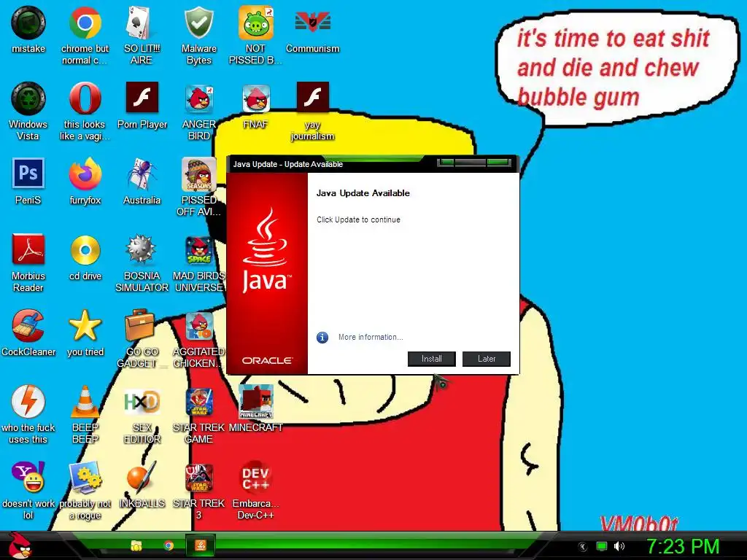Launch CockCleaner desktop icon
The height and width of the screenshot is (560, 747).
28,332
